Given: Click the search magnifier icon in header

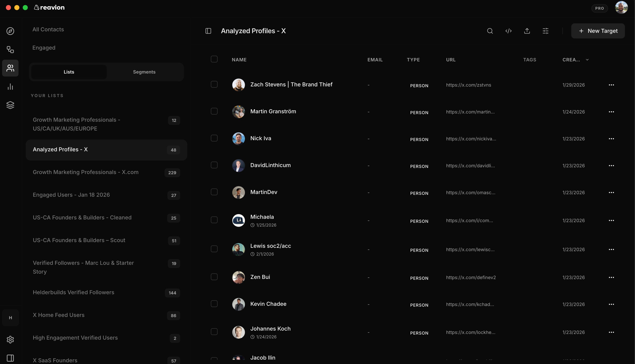Looking at the screenshot, I should (x=490, y=31).
